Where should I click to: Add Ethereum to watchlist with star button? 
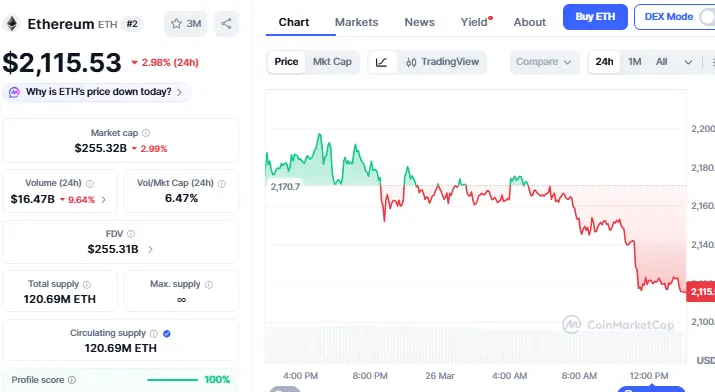186,24
